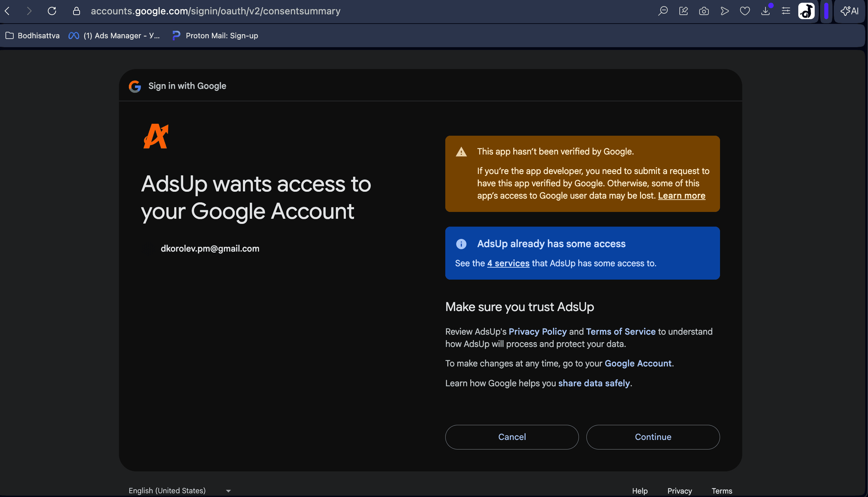
Task: Open the Terms footer link
Action: pyautogui.click(x=722, y=491)
